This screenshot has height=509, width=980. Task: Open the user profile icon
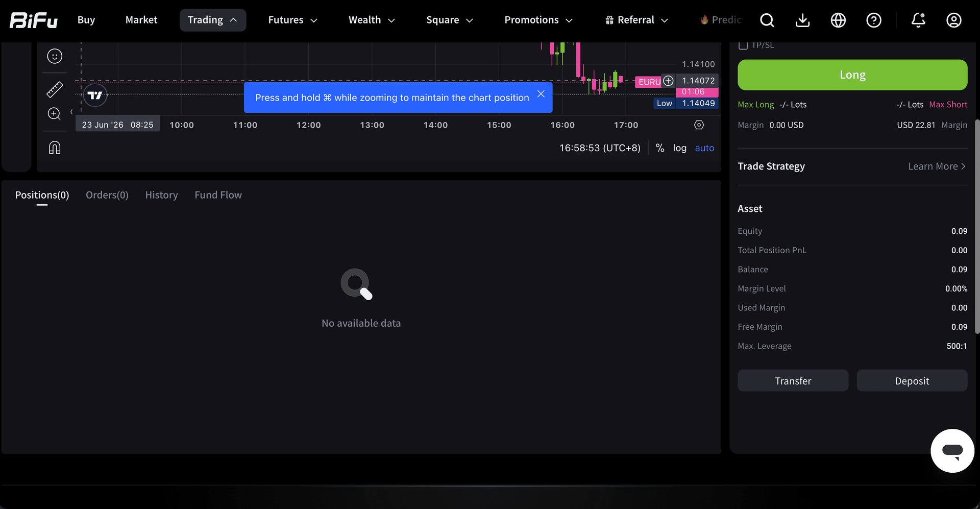point(954,20)
